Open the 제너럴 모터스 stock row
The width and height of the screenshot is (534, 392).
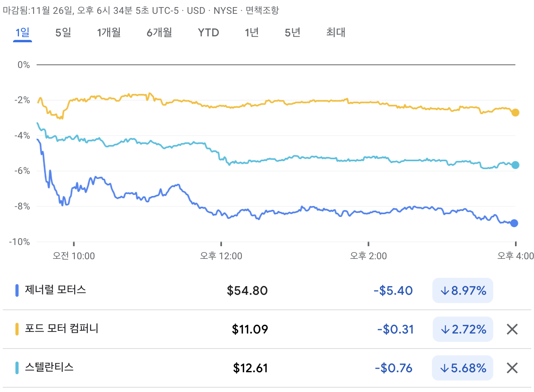tap(267, 290)
